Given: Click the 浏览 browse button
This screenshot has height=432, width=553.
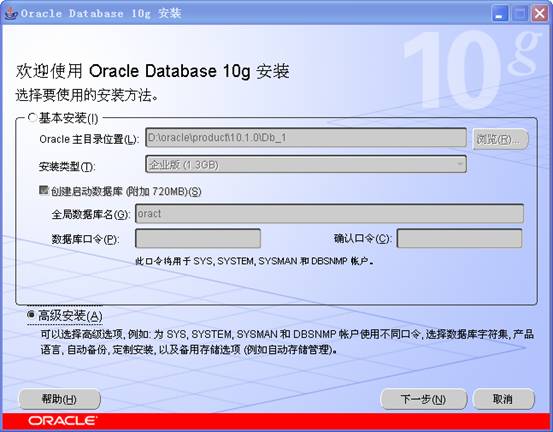Looking at the screenshot, I should pyautogui.click(x=500, y=139).
